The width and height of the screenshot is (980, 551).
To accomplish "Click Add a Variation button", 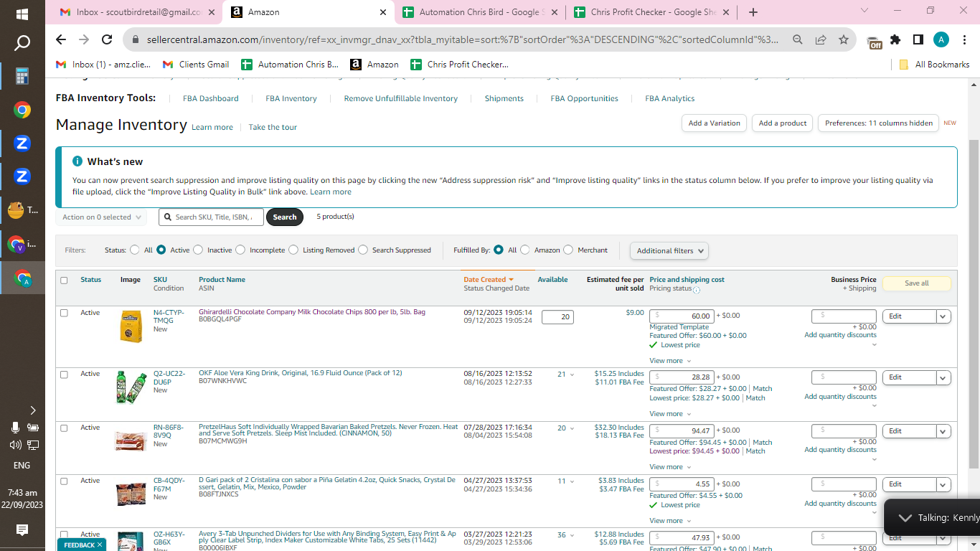I will 714,123.
